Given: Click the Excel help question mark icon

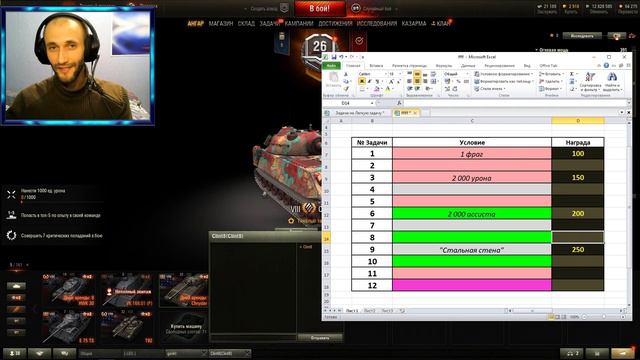Looking at the screenshot, I should [x=606, y=65].
